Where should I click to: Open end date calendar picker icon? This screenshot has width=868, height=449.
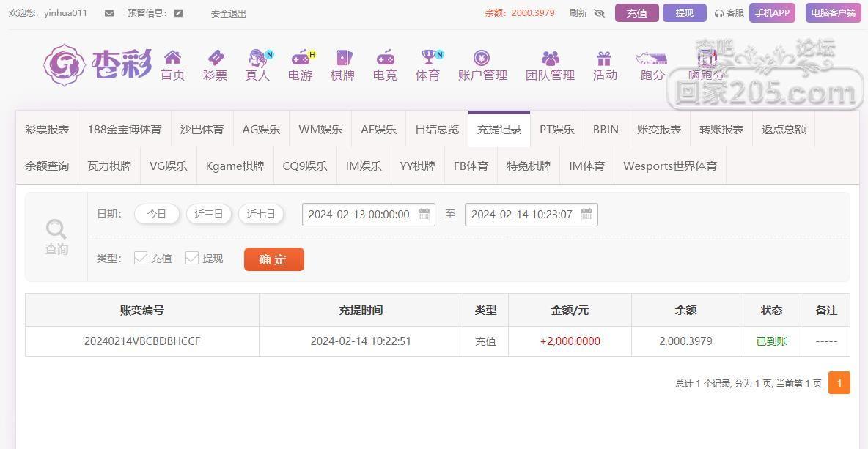pos(586,214)
